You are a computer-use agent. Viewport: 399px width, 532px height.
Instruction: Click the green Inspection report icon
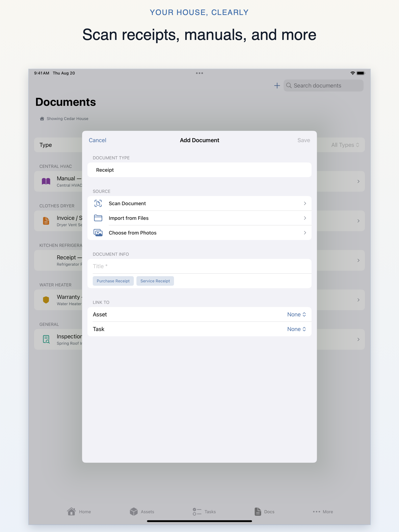[46, 339]
